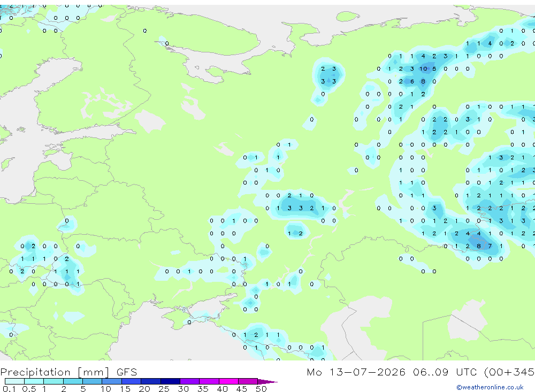Click the '7' precipitation value on the map
This screenshot has height=392, width=535.
click(x=490, y=246)
